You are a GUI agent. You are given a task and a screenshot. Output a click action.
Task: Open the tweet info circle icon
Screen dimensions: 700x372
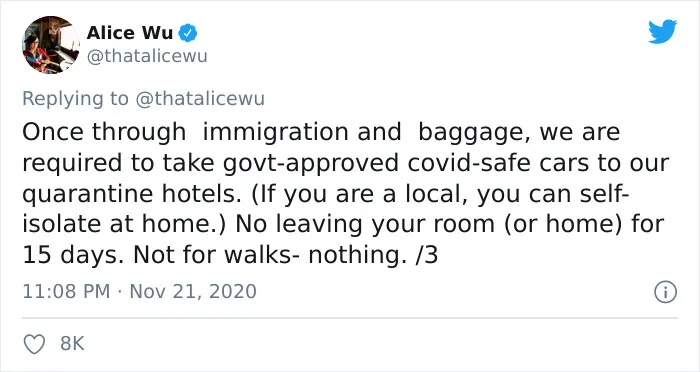click(666, 292)
